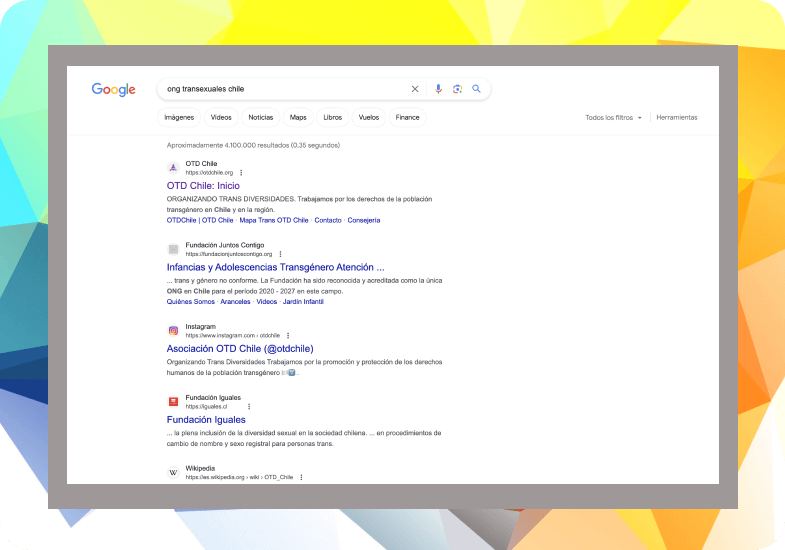Click the Fundación Iguales site name
This screenshot has height=550, width=785.
coord(213,398)
